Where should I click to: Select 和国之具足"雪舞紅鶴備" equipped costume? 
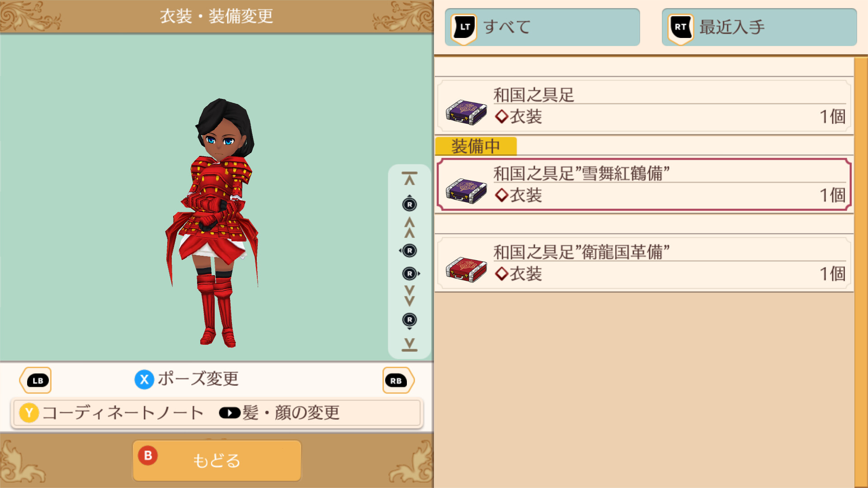click(644, 184)
